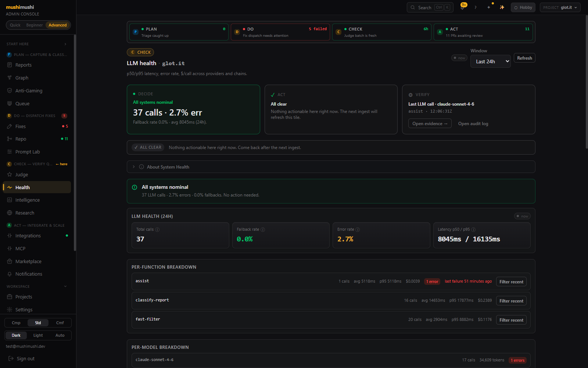588x368 pixels.
Task: Click the PLAN — CAPTURE & CLASS section header
Action: (37, 54)
